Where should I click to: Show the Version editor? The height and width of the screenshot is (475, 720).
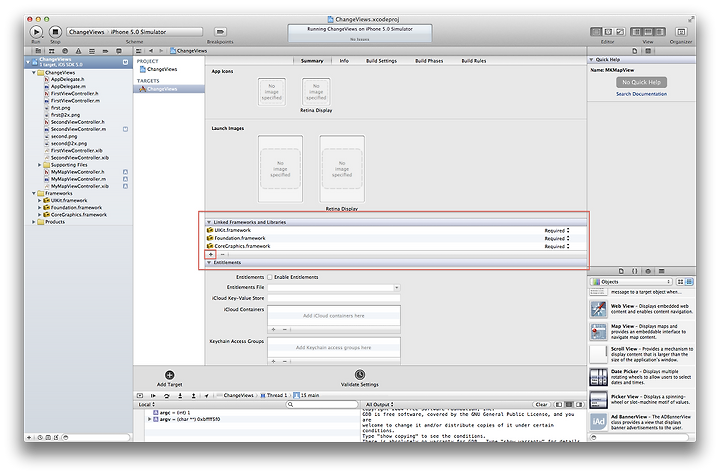point(620,32)
